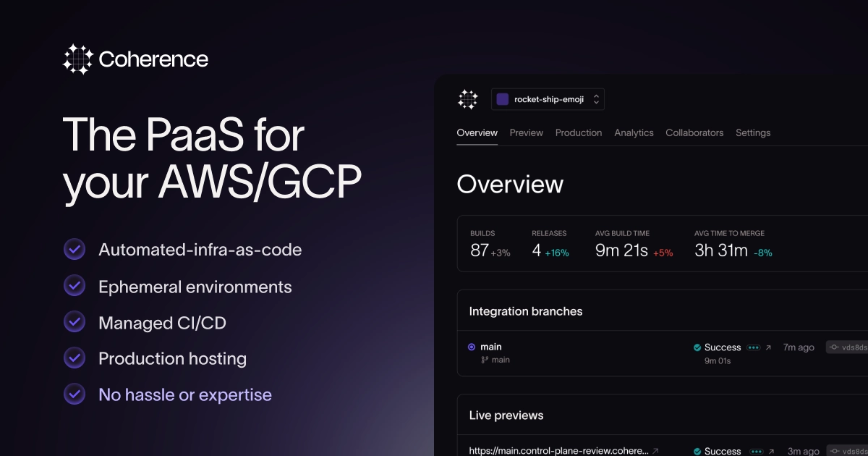The height and width of the screenshot is (456, 868).
Task: Click the Managed CI/CD checkmark
Action: pos(75,322)
